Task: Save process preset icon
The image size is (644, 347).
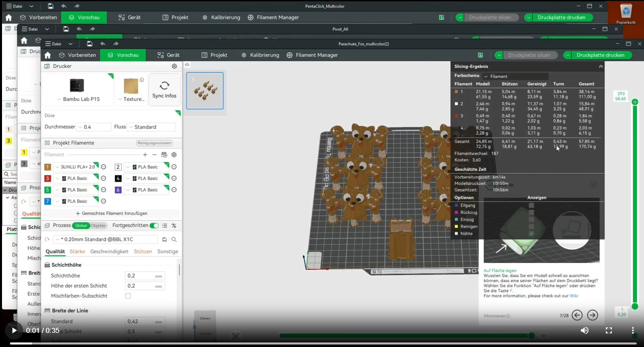Action: pyautogui.click(x=164, y=239)
